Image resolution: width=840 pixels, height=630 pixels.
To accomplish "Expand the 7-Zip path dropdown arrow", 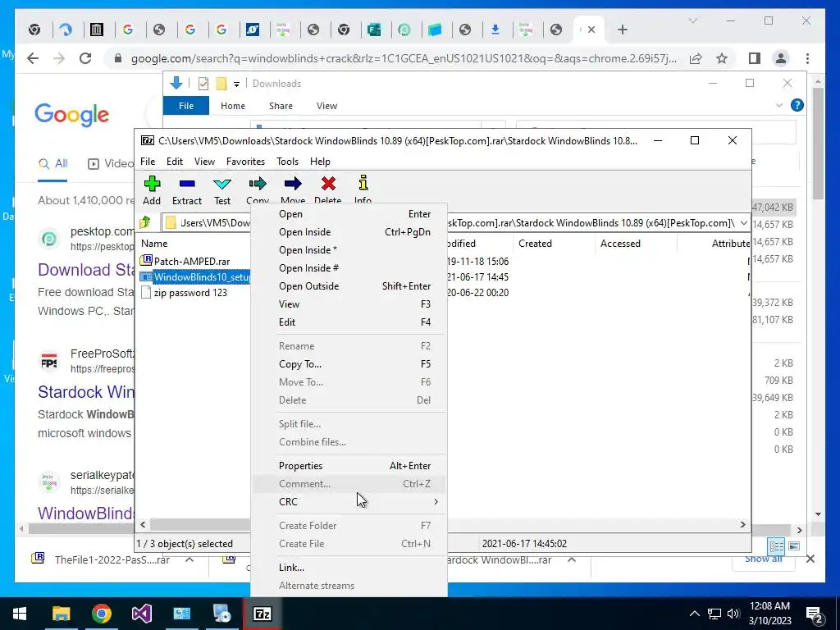I will [x=743, y=223].
